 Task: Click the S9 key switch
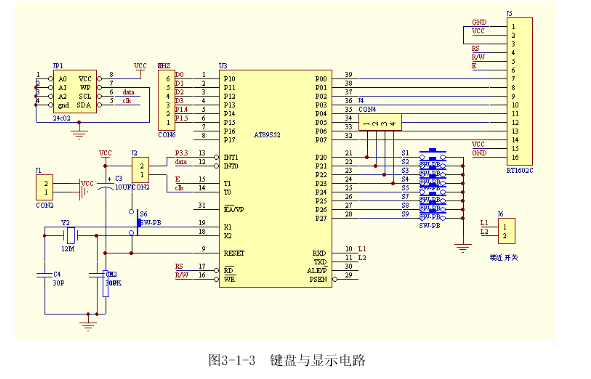point(433,217)
